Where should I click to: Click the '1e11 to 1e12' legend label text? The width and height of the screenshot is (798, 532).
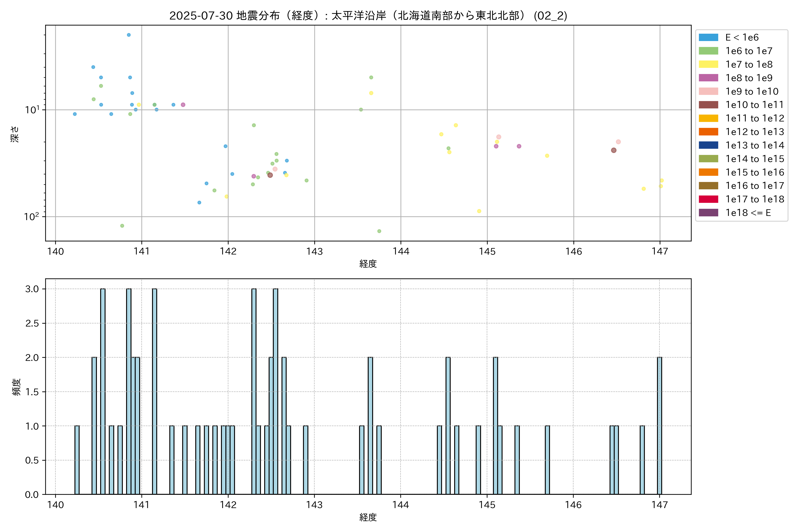pos(755,118)
